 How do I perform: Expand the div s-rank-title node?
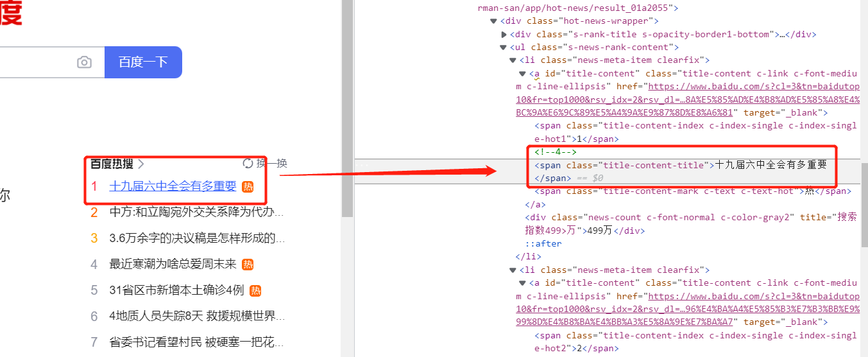(x=504, y=34)
